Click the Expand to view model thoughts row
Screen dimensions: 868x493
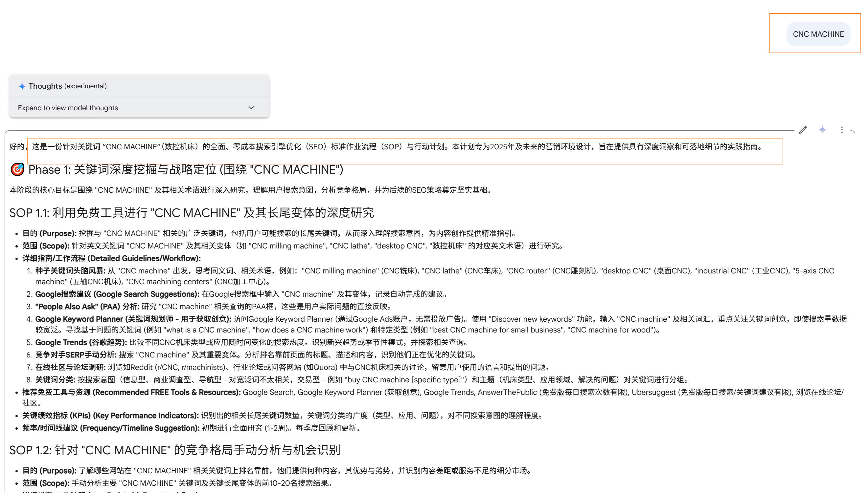139,108
